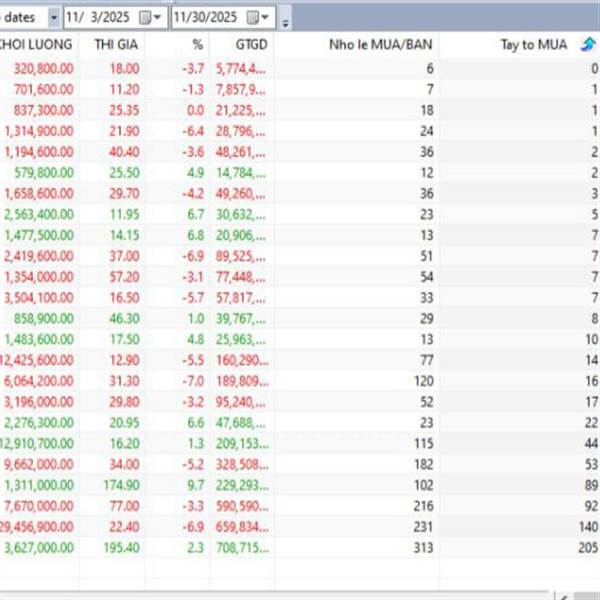Screen dimensions: 600x600
Task: Click Tay to MUA cell 140
Action: [588, 527]
